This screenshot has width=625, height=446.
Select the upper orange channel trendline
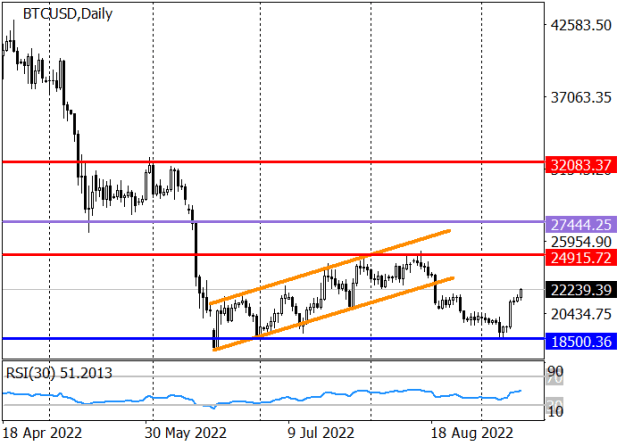click(330, 267)
